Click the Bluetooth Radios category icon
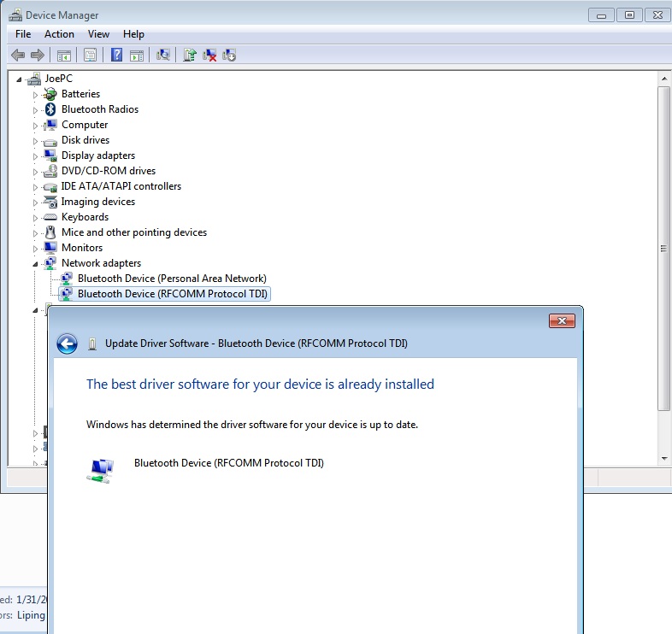Screen dimensions: 672x634 point(50,109)
